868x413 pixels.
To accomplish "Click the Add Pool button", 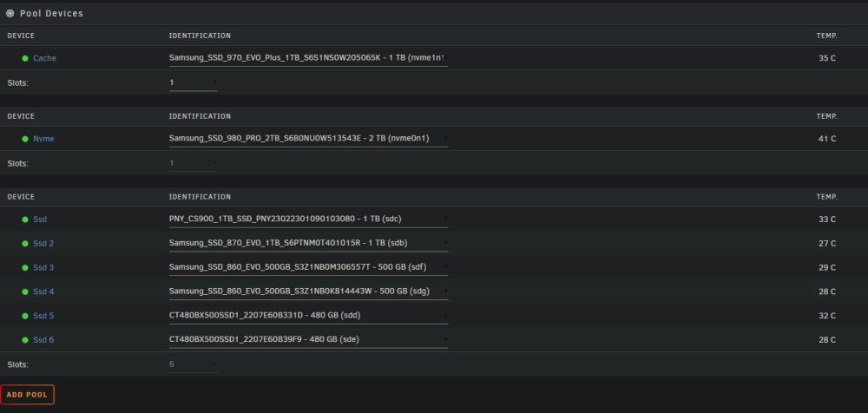I will pyautogui.click(x=27, y=395).
